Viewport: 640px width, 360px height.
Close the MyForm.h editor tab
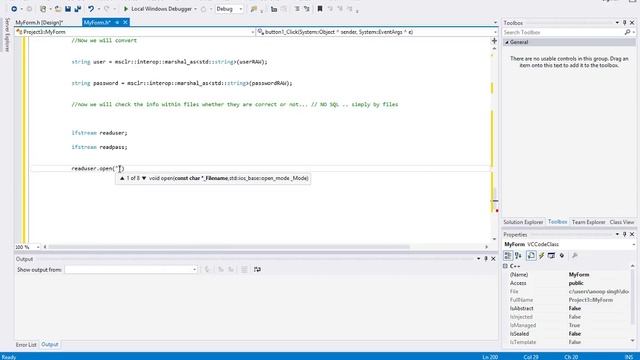(125, 22)
